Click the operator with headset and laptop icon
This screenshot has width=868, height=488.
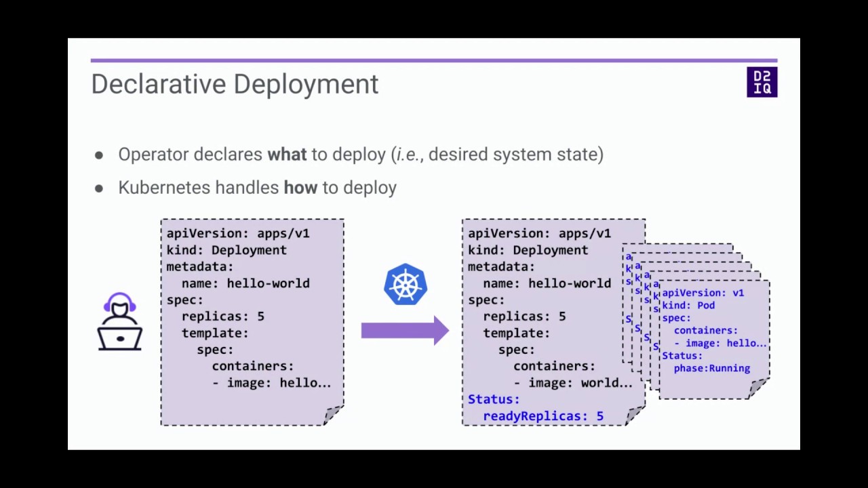pyautogui.click(x=120, y=322)
